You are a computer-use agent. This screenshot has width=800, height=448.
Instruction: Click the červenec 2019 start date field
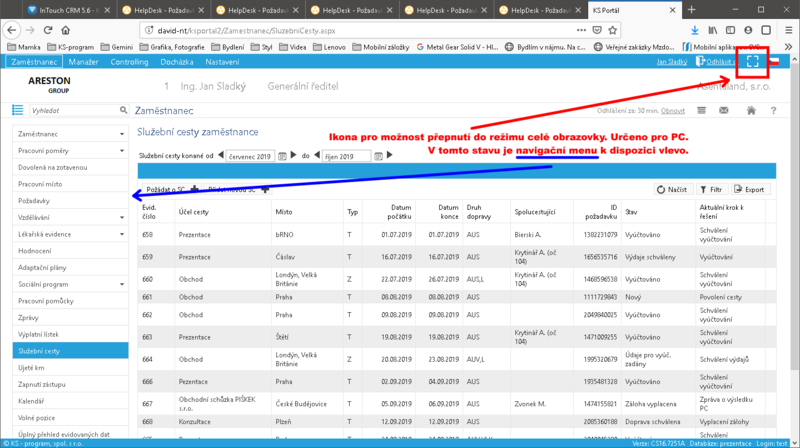tap(250, 156)
